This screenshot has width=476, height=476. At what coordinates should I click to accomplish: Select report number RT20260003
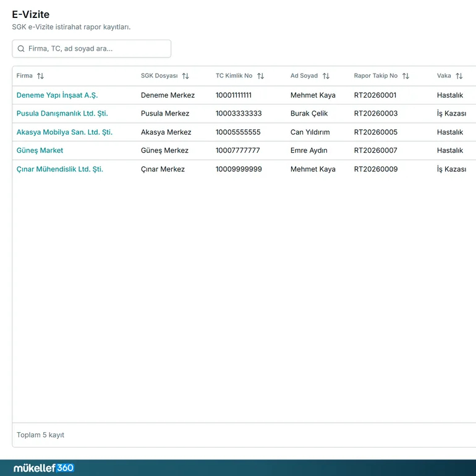(x=376, y=113)
